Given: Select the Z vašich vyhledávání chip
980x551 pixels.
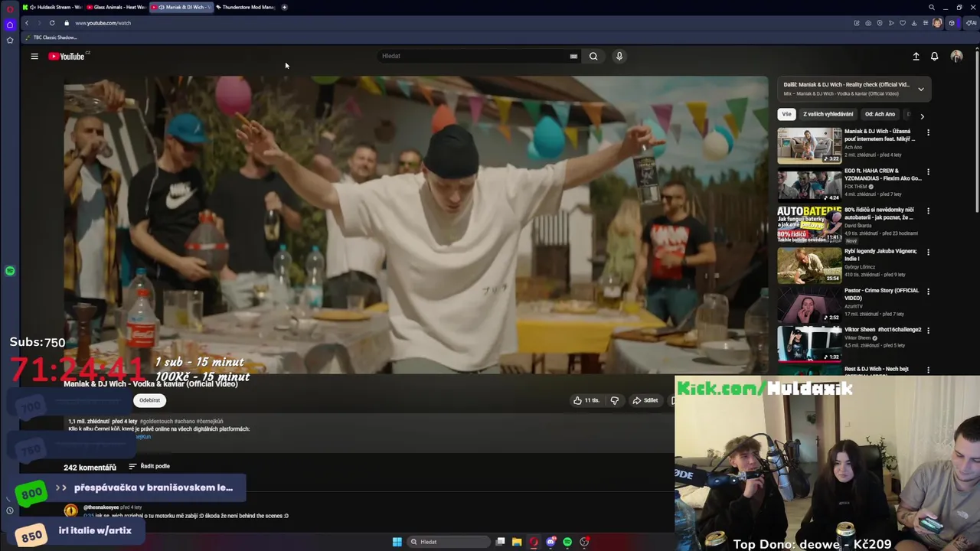Looking at the screenshot, I should (828, 114).
